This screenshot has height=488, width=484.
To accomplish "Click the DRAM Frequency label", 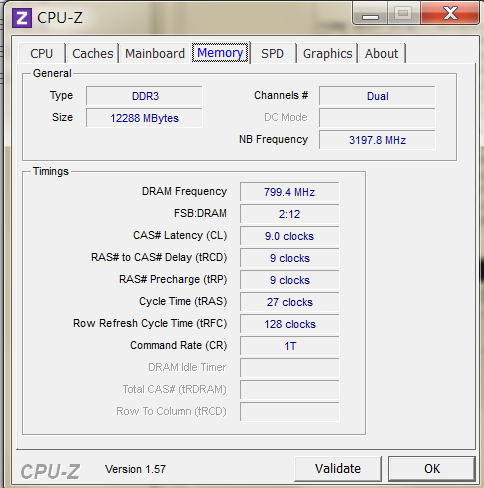I will [184, 191].
